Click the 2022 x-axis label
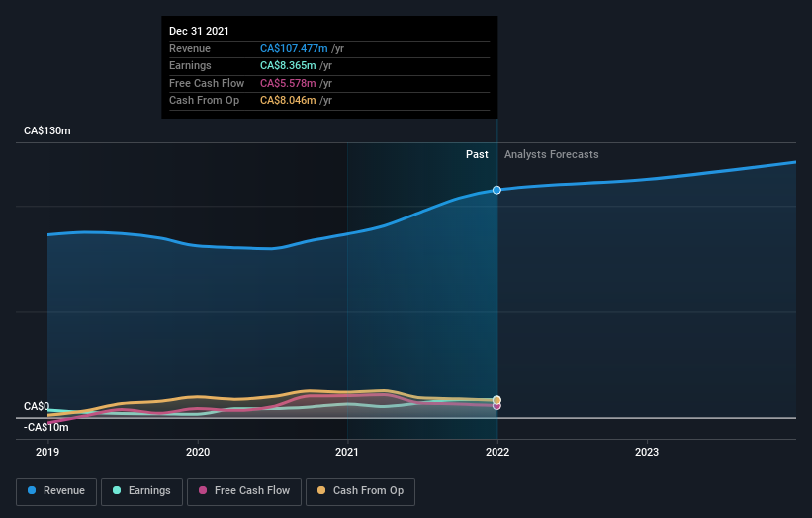Screen dimensions: 812x518 click(x=497, y=453)
